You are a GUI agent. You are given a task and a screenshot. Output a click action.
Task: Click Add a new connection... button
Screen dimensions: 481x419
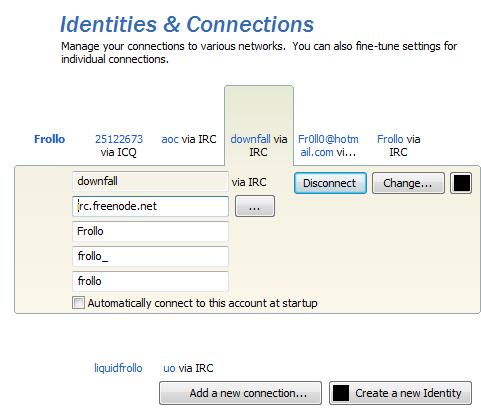240,393
